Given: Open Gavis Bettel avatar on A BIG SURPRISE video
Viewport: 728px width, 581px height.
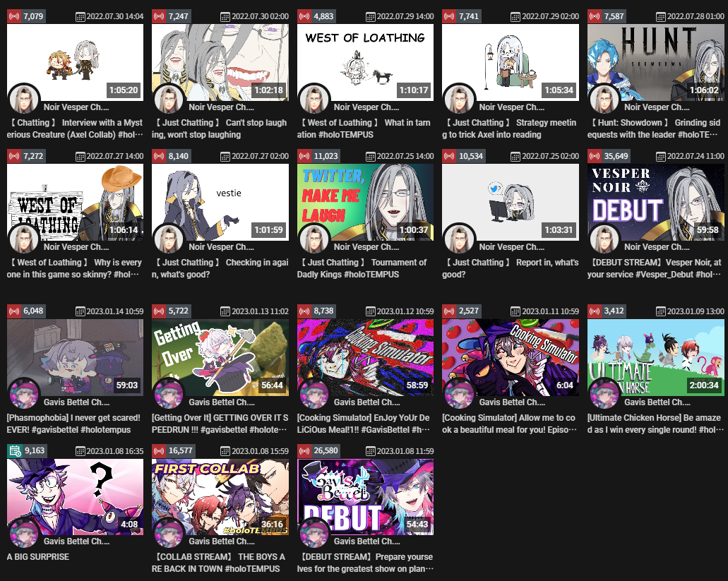Looking at the screenshot, I should pyautogui.click(x=24, y=534).
